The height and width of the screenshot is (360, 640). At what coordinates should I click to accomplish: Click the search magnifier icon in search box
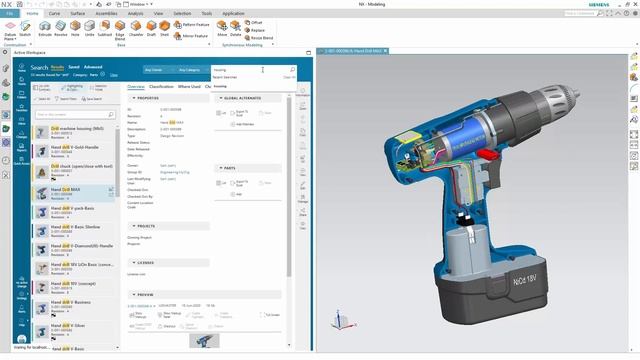tap(292, 70)
